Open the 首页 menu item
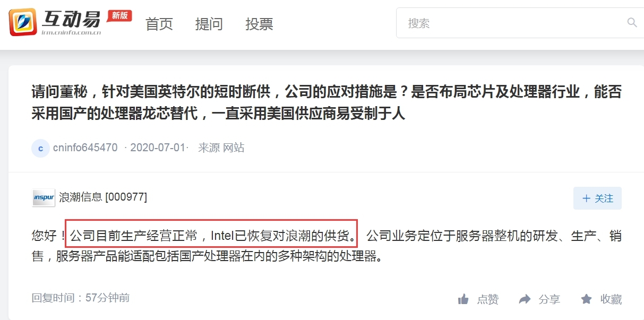The width and height of the screenshot is (644, 320). [159, 24]
